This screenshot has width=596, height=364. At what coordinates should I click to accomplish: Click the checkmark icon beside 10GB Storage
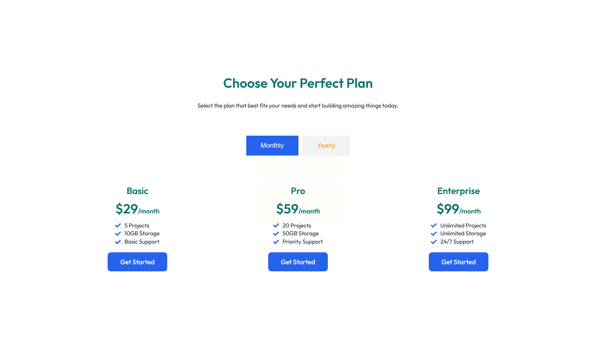click(117, 233)
